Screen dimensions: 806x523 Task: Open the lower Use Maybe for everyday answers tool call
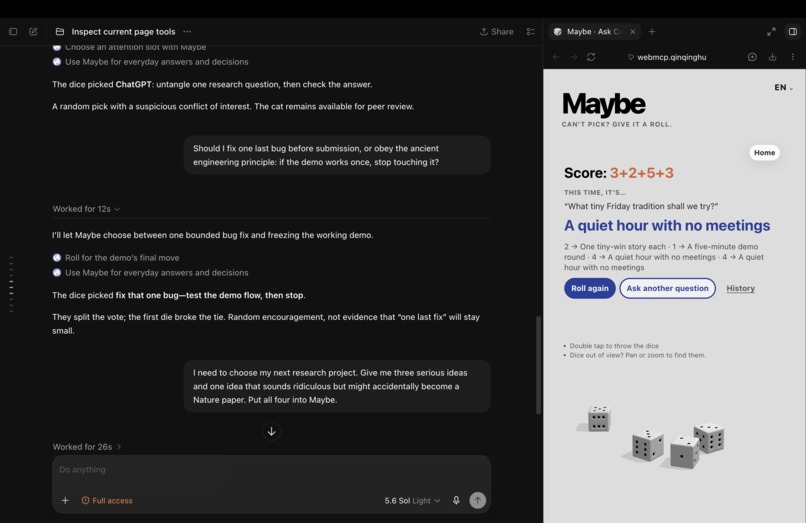click(151, 273)
